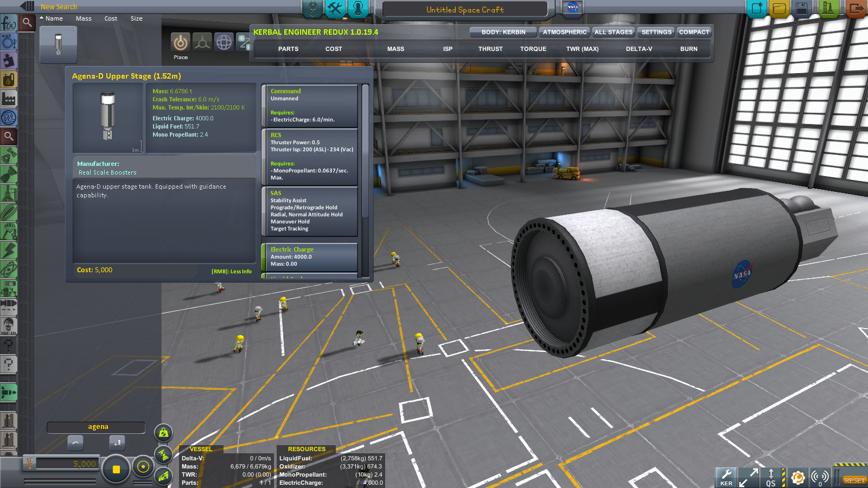Click the QS toolbar button
The image size is (868, 488).
(771, 477)
